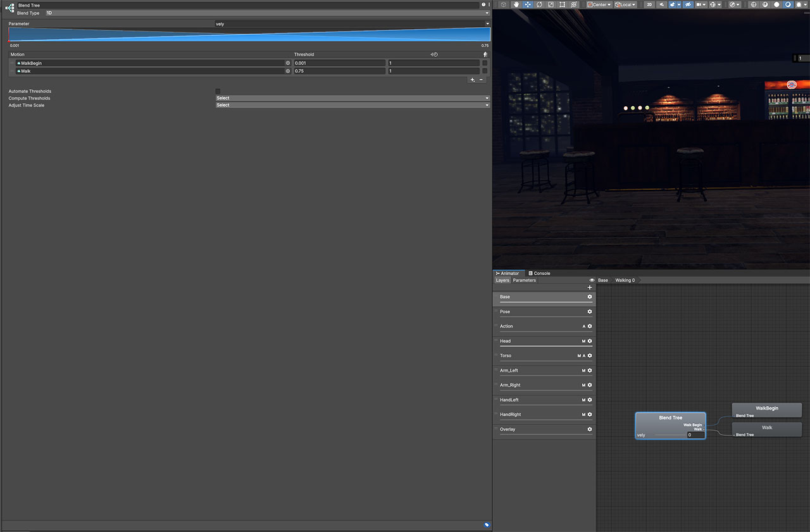Enable the Automate Thresholds checkbox
810x532 pixels.
(218, 90)
